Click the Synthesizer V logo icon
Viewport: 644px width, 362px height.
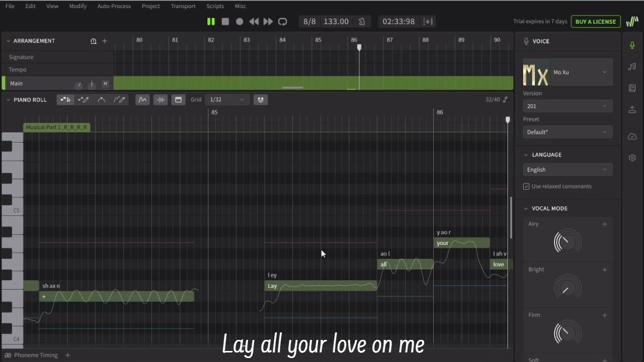632,22
